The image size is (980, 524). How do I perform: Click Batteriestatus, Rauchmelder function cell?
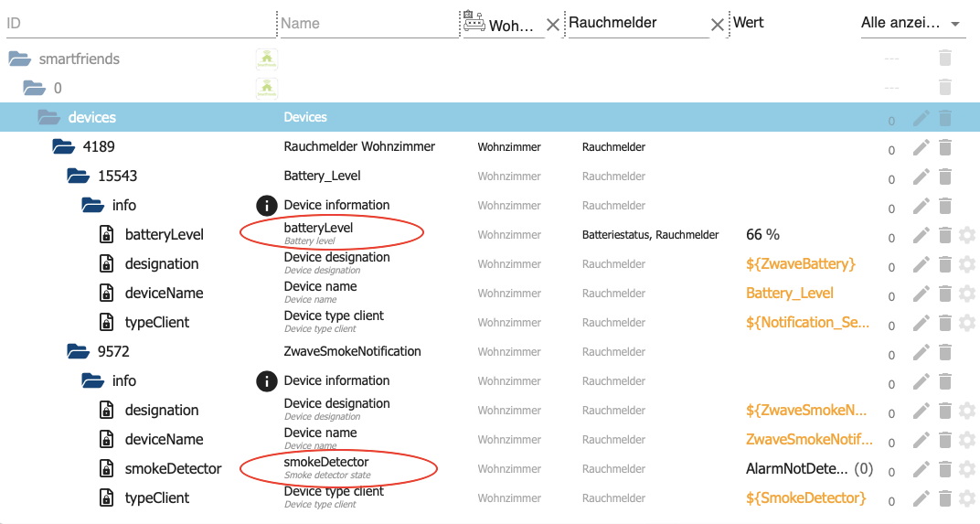pyautogui.click(x=650, y=235)
